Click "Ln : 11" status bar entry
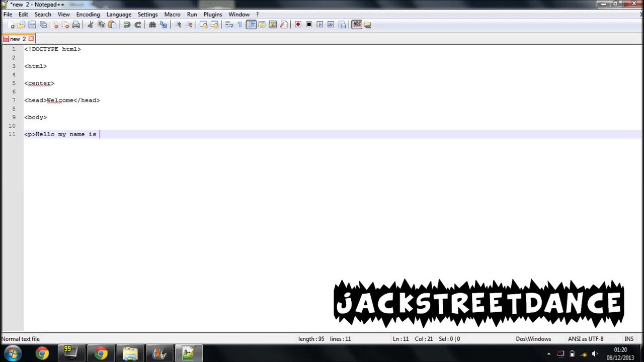The width and height of the screenshot is (644, 362). pos(400,339)
